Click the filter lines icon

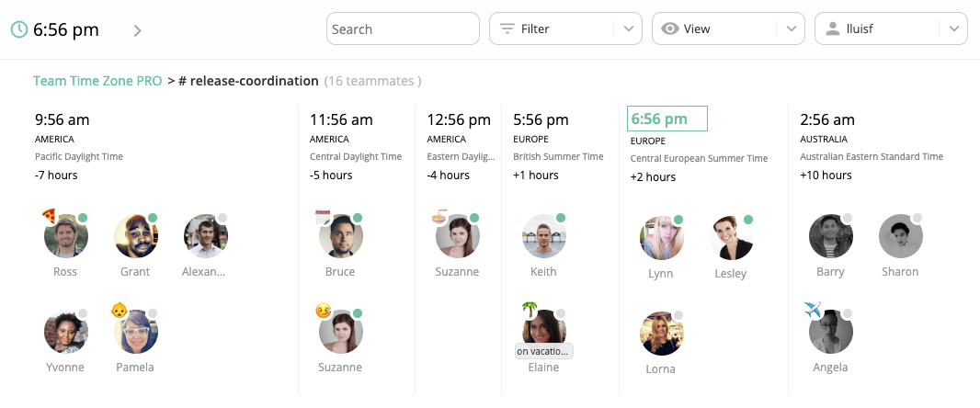point(507,28)
